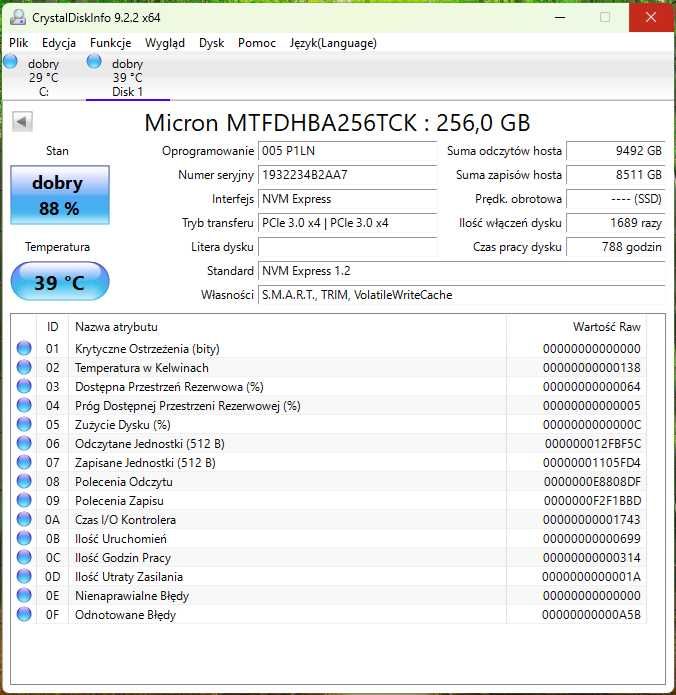Click the Prędk. obrotowa value ---- (SSD)
Screen dimensions: 676x695
coord(615,199)
